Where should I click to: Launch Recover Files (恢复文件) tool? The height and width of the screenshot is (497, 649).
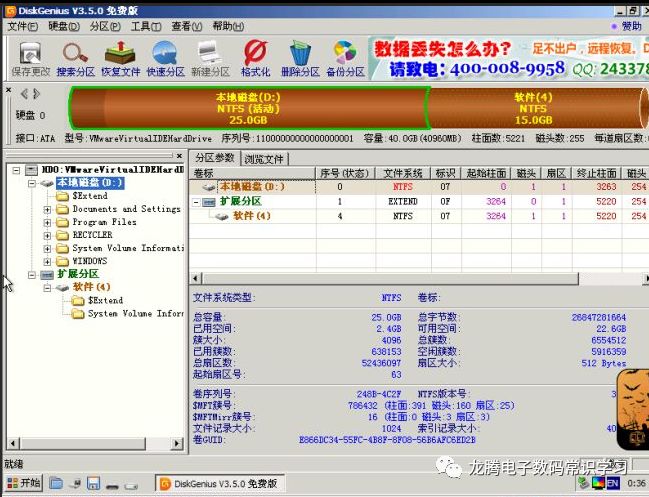[120, 58]
